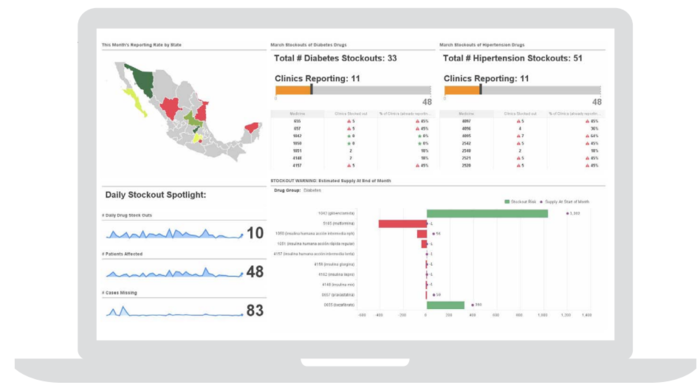Click the Daily Drug Stock Outs sparkline

pyautogui.click(x=174, y=233)
